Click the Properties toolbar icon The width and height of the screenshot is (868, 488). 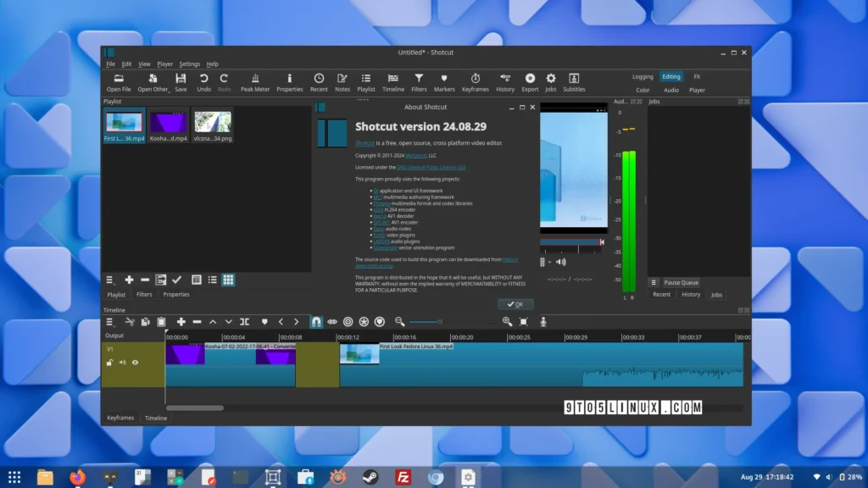pos(290,82)
